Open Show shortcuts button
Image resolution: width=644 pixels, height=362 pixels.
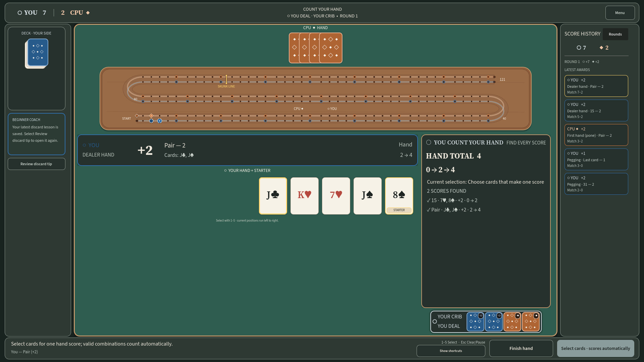[451, 351]
